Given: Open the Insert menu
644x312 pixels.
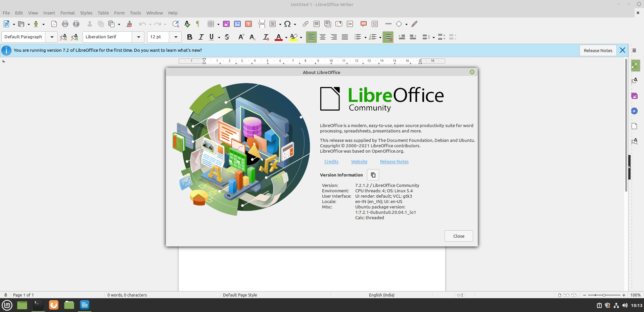Looking at the screenshot, I should (x=49, y=13).
